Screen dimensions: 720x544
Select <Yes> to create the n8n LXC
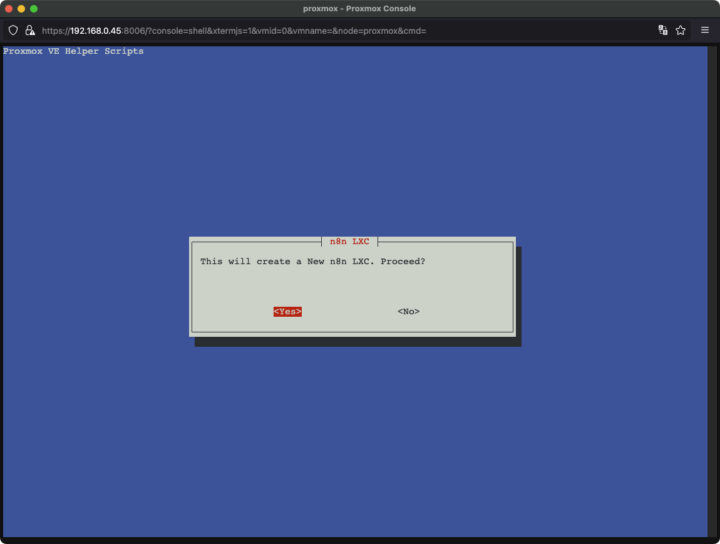[287, 312]
